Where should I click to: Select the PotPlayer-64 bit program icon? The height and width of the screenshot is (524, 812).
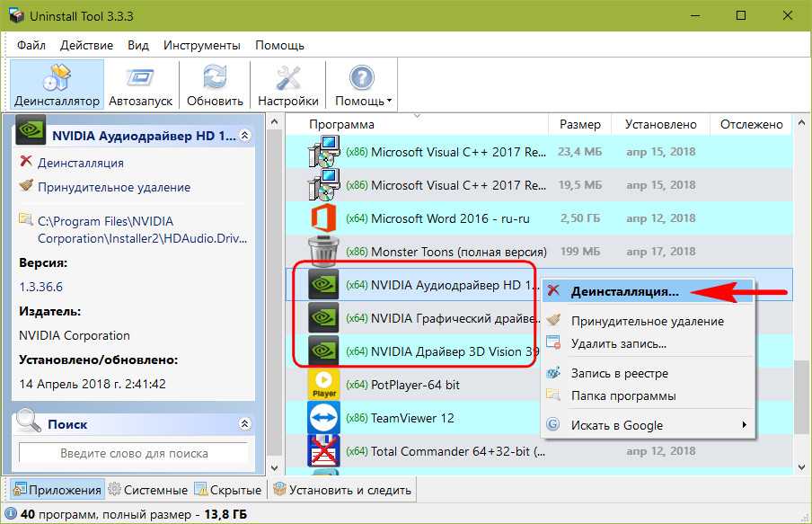tap(323, 385)
